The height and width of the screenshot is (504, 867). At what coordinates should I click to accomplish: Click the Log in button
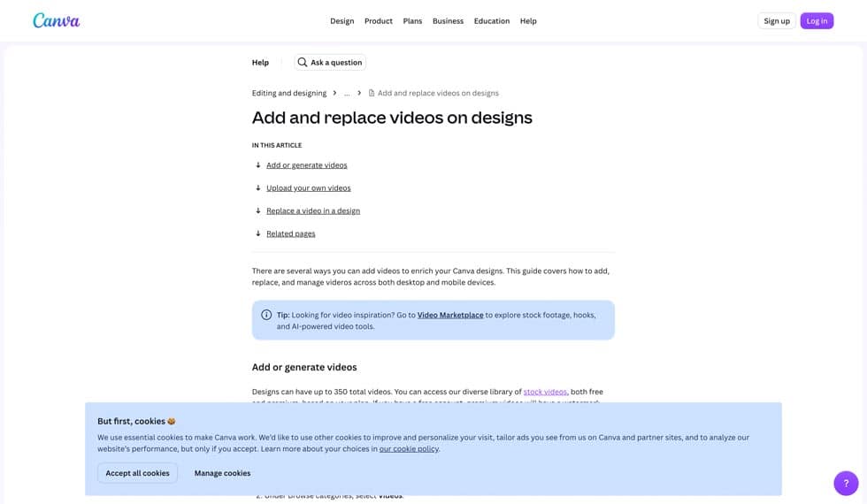pyautogui.click(x=817, y=21)
